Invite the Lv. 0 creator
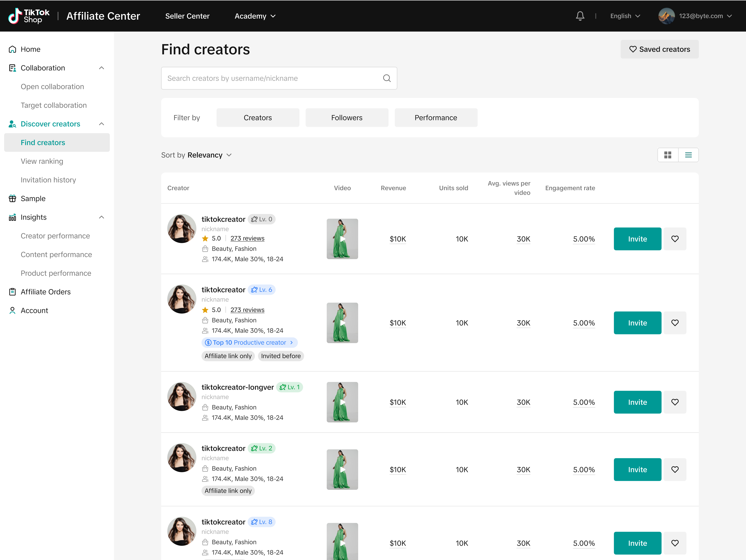The image size is (746, 560). coord(637,239)
